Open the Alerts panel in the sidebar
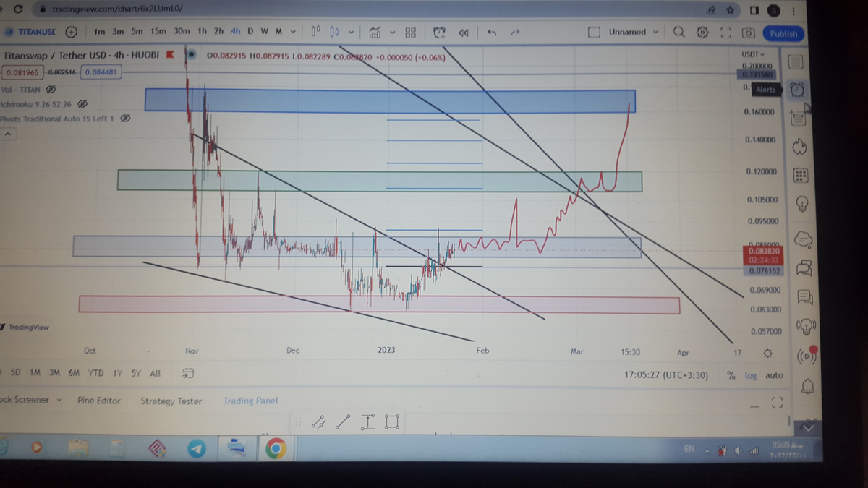Screen dimensions: 868x488 797,90
